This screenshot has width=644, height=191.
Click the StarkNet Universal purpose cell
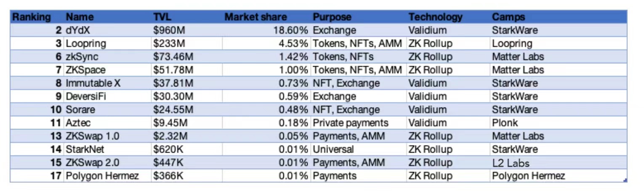[x=333, y=149]
